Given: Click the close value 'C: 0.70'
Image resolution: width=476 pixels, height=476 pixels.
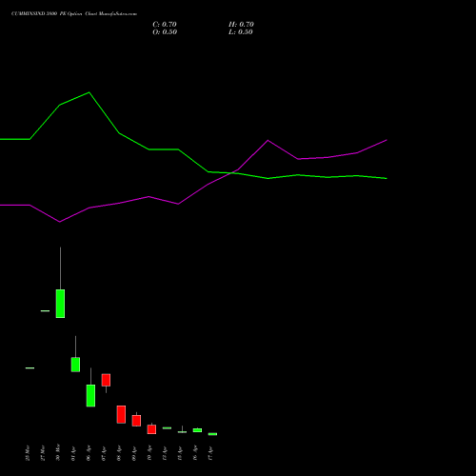Looking at the screenshot, I should (x=165, y=25).
